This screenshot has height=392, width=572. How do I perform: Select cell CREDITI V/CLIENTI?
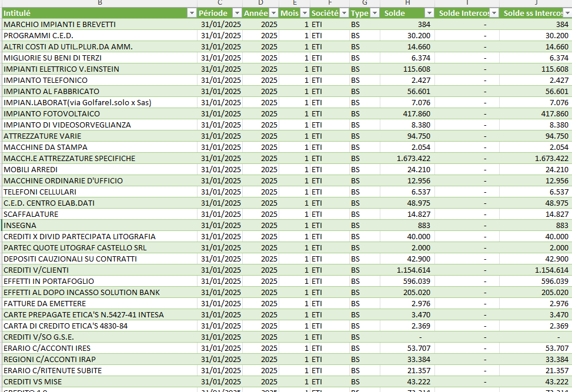coord(99,270)
